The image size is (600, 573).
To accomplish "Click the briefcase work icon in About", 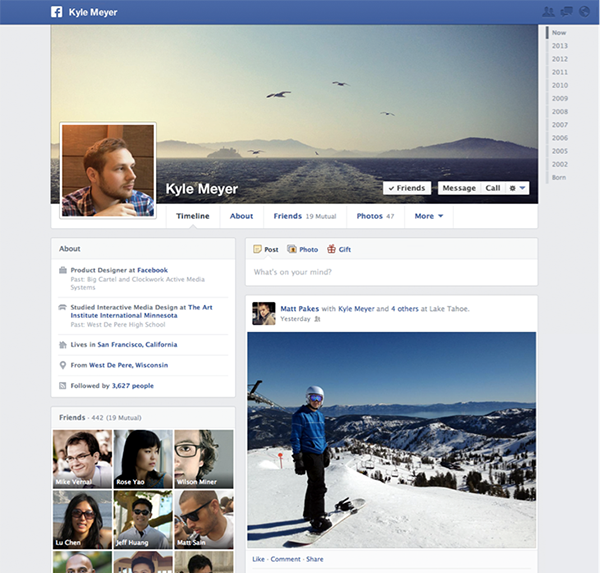I will click(63, 270).
